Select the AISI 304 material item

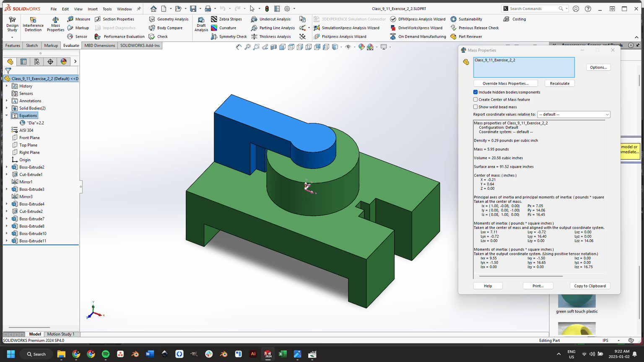pyautogui.click(x=26, y=130)
